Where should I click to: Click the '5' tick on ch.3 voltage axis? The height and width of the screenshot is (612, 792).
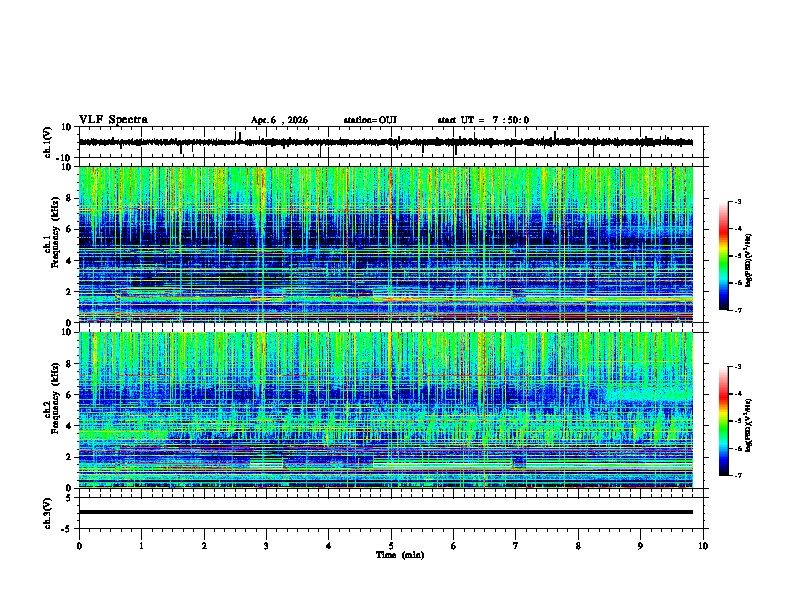coord(69,498)
